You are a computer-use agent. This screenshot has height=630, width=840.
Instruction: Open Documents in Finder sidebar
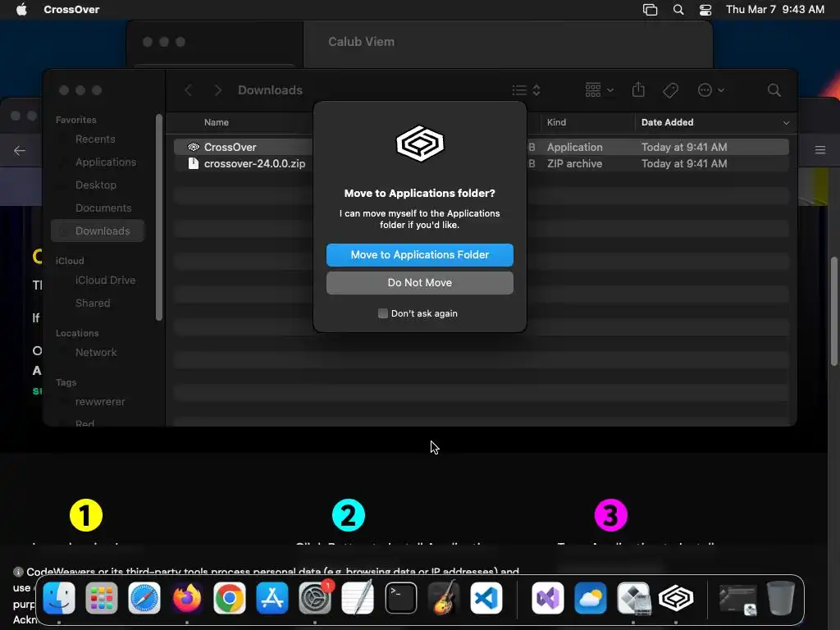103,208
